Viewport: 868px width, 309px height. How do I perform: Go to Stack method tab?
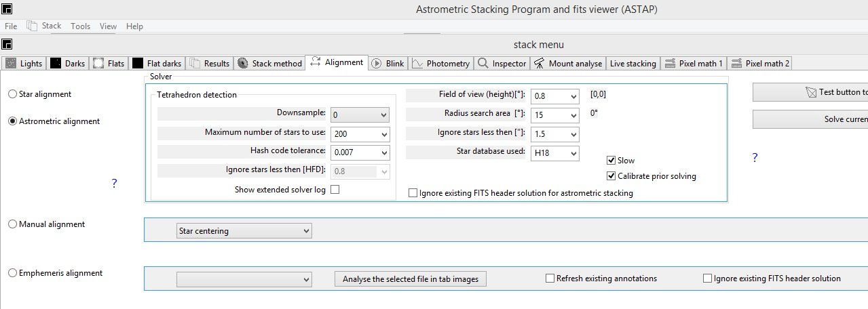click(269, 63)
